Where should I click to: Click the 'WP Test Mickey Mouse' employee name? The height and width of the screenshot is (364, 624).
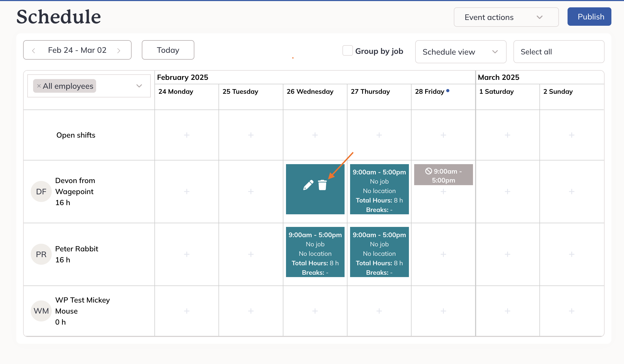[x=82, y=305]
